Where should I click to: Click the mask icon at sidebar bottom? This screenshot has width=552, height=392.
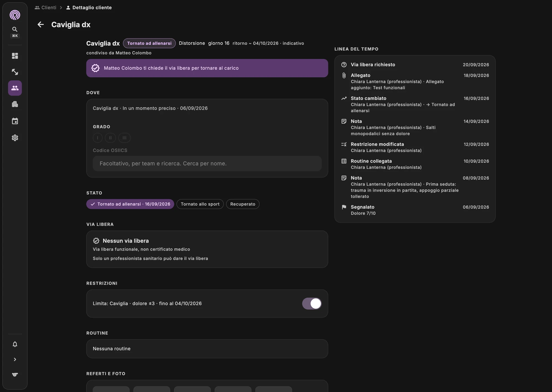coord(15,374)
